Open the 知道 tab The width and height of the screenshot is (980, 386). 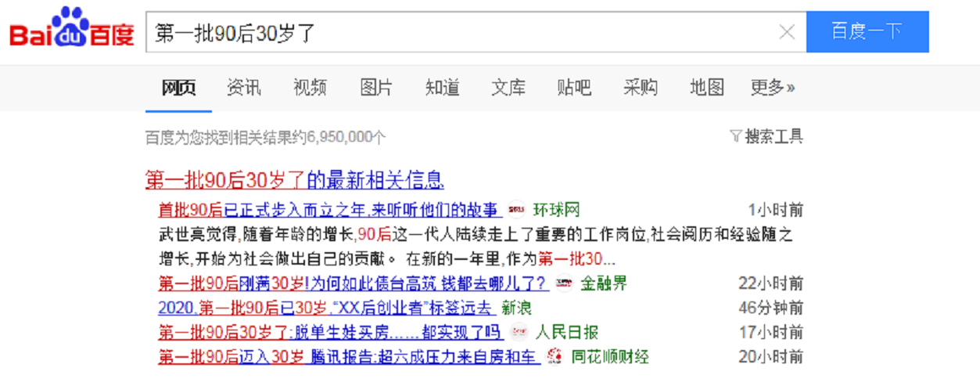pos(443,88)
